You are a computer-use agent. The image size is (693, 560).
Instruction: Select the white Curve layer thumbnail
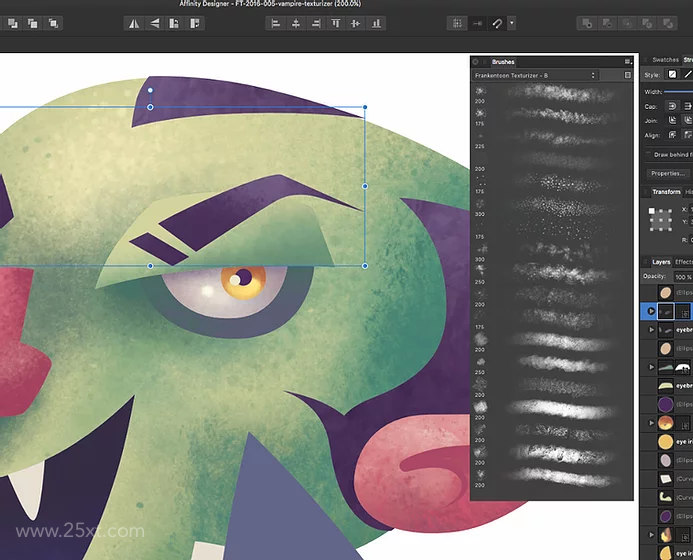(665, 479)
